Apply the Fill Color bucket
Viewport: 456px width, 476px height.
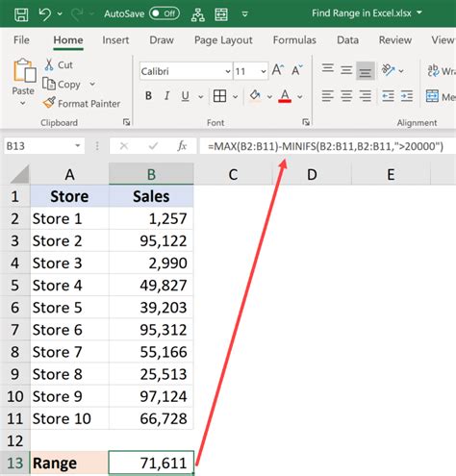[x=255, y=95]
